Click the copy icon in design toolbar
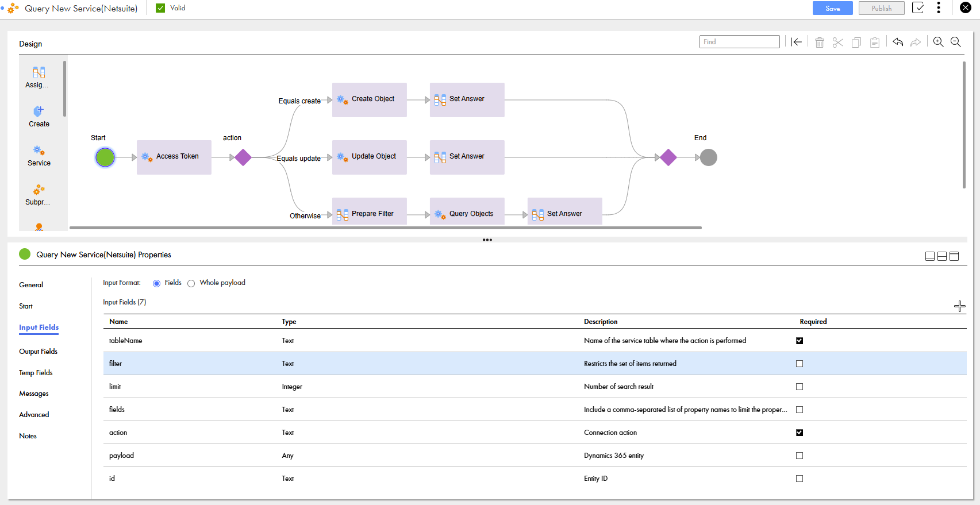This screenshot has width=980, height=505. click(x=856, y=43)
